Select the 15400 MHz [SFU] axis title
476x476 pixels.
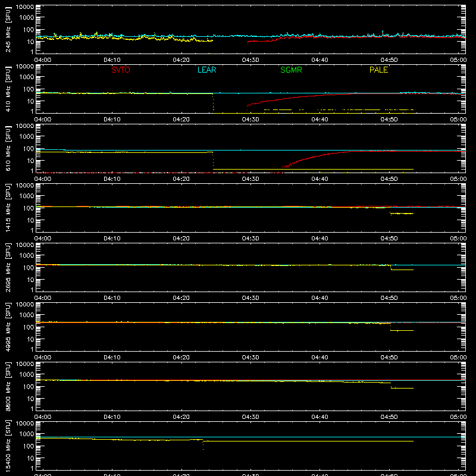point(8,446)
